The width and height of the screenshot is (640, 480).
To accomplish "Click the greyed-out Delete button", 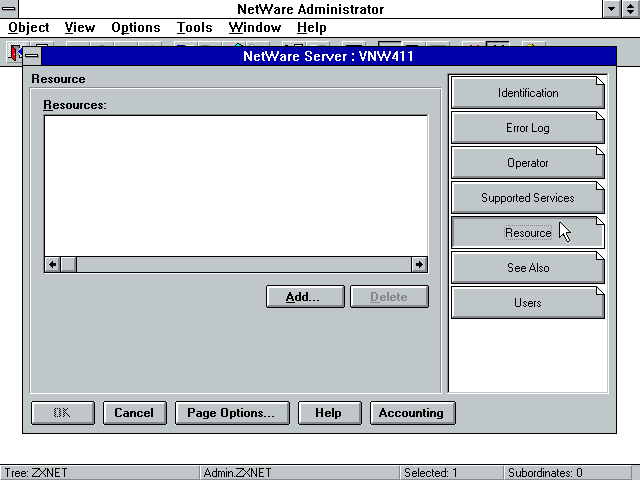I will point(389,297).
